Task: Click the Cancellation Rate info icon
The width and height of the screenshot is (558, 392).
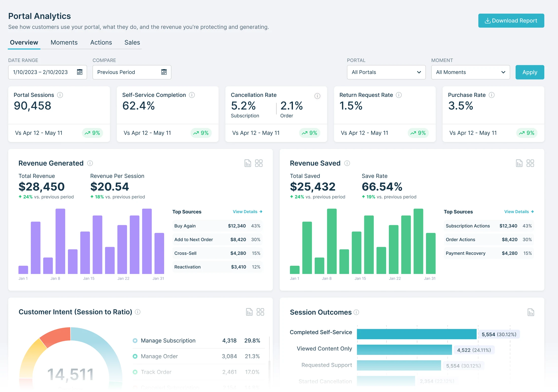Action: click(x=317, y=96)
